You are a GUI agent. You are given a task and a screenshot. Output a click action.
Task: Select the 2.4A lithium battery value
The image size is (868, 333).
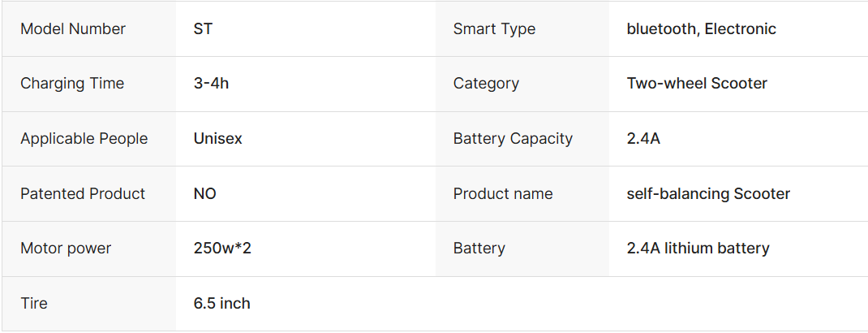point(698,249)
